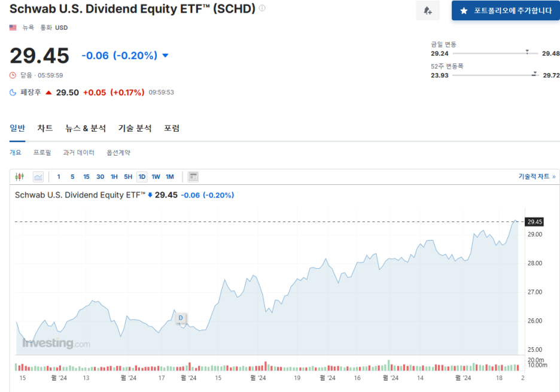This screenshot has height=392, width=560.
Task: Click the moon after-hours icon
Action: coord(13,93)
